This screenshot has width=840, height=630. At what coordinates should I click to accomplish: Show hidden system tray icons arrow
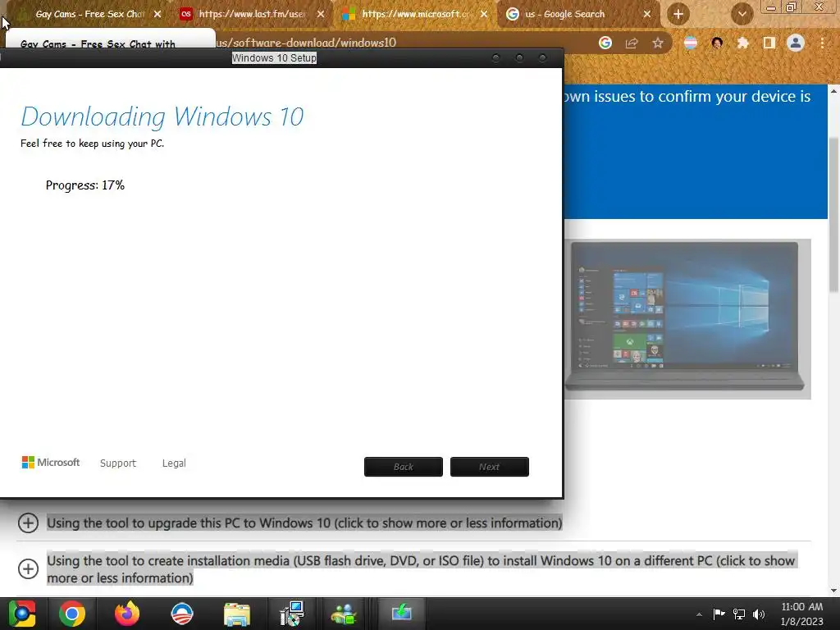pyautogui.click(x=699, y=614)
